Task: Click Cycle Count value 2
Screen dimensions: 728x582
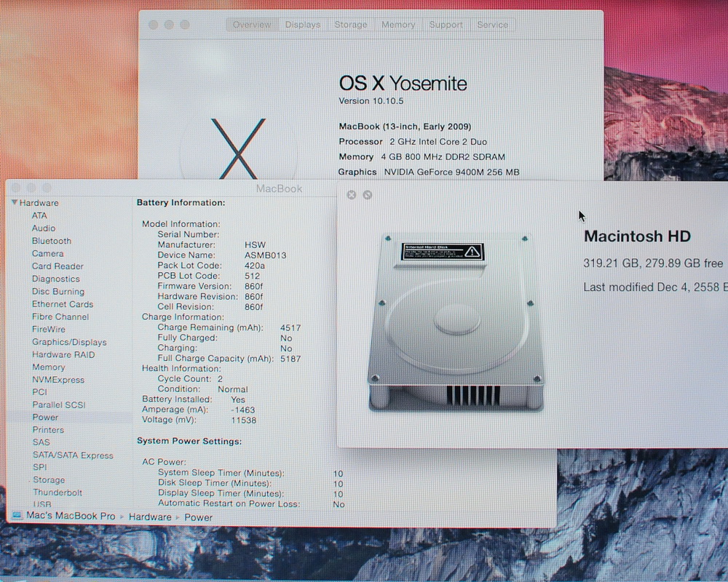Action: [220, 379]
